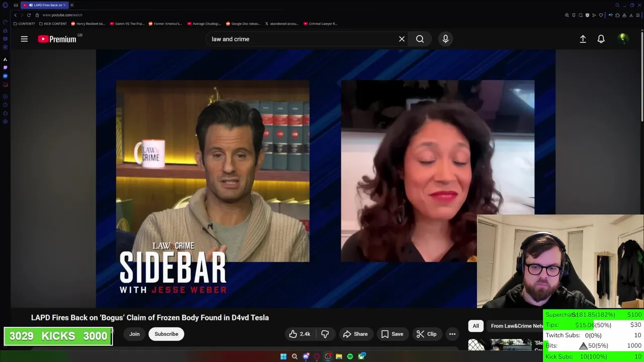
Task: Open more actions three-dot menu
Action: tap(452, 334)
